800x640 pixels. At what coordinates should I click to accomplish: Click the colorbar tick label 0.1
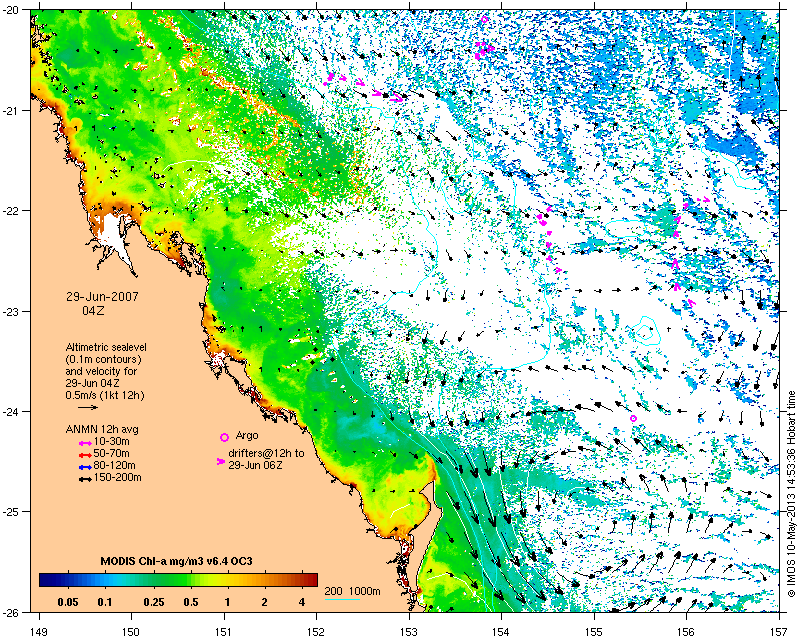105,602
